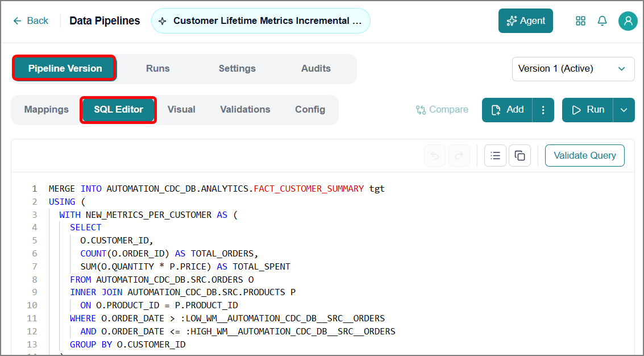Click the SELECT keyword on line 4

pyautogui.click(x=85, y=227)
